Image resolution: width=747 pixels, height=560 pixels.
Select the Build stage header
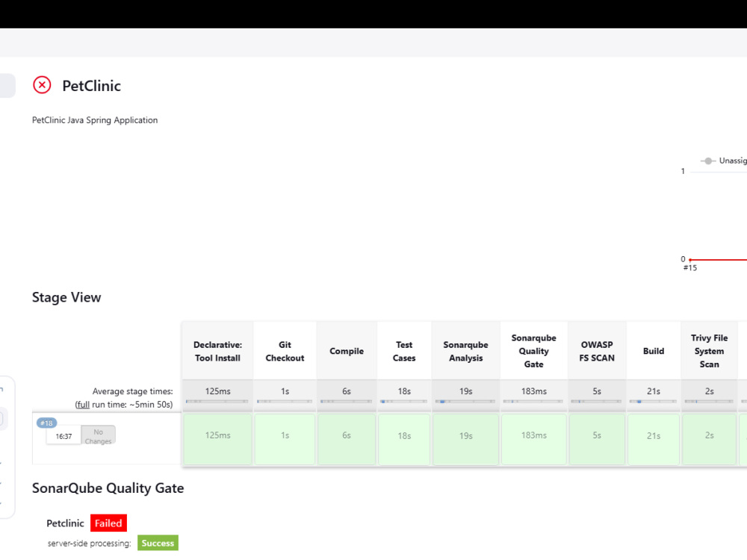pos(654,351)
